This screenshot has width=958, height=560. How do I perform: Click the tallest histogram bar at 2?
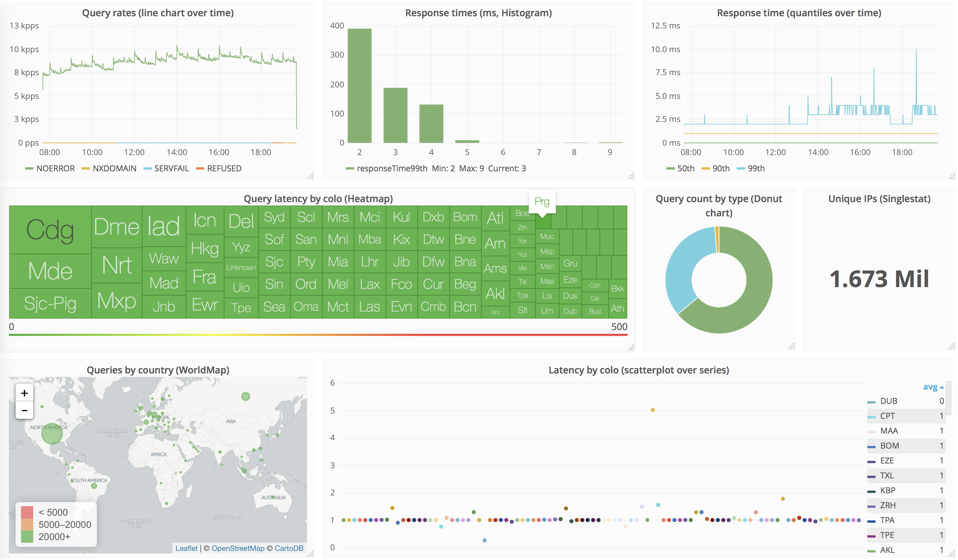(x=359, y=86)
